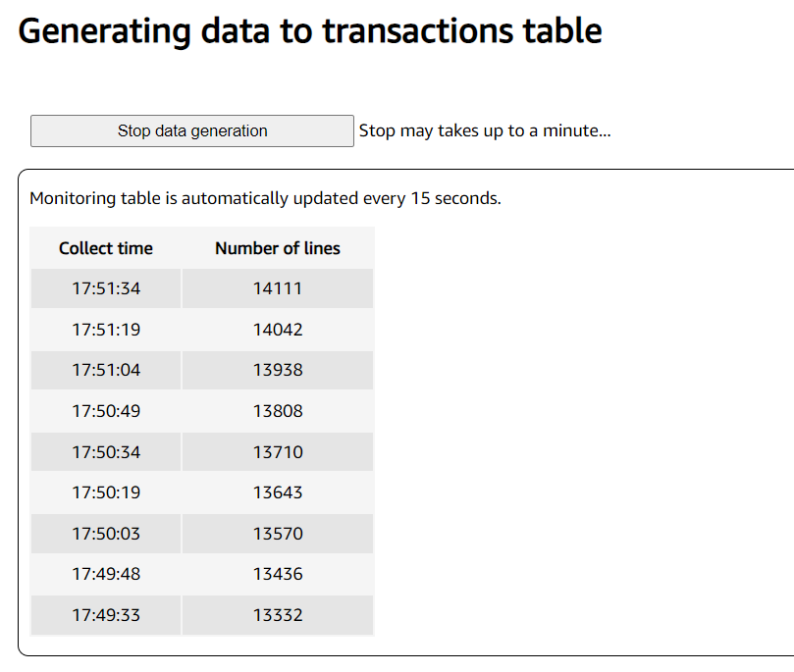The height and width of the screenshot is (672, 794).
Task: Select the 17:50:03 time entry
Action: point(106,534)
